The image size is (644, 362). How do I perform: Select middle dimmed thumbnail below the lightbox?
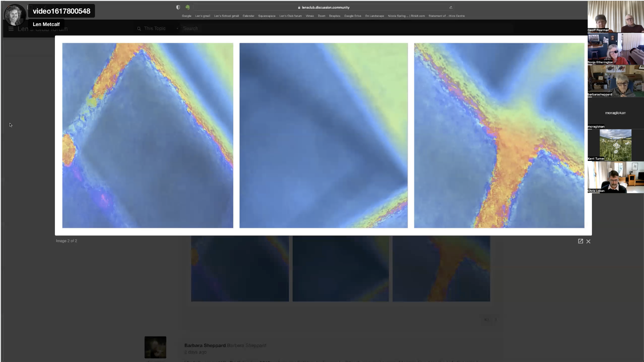(x=341, y=268)
